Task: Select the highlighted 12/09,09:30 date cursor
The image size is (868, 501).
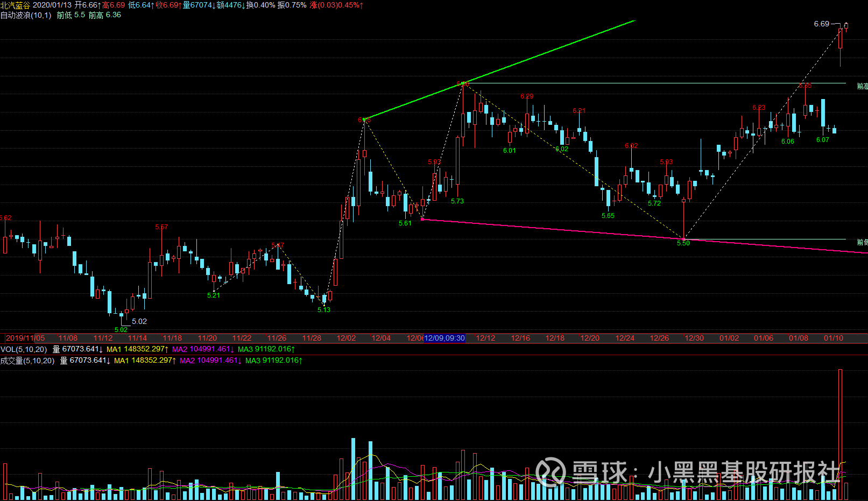Action: pos(444,338)
